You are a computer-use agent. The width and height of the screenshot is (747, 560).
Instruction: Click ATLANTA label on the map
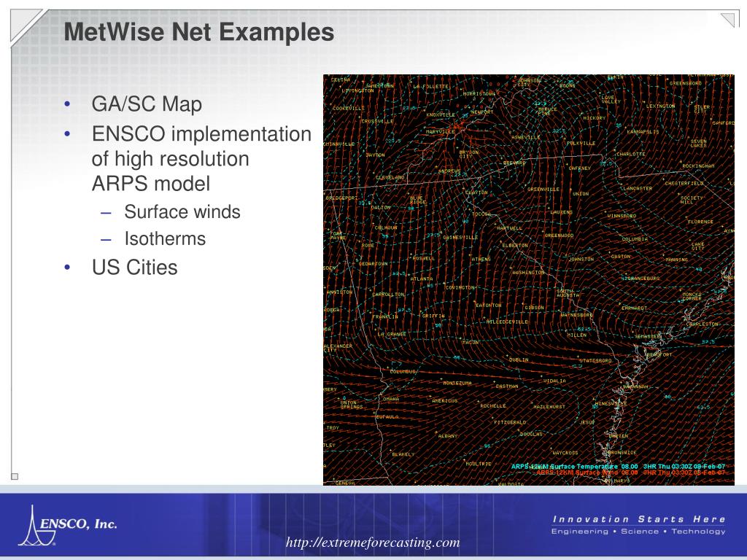pyautogui.click(x=422, y=279)
